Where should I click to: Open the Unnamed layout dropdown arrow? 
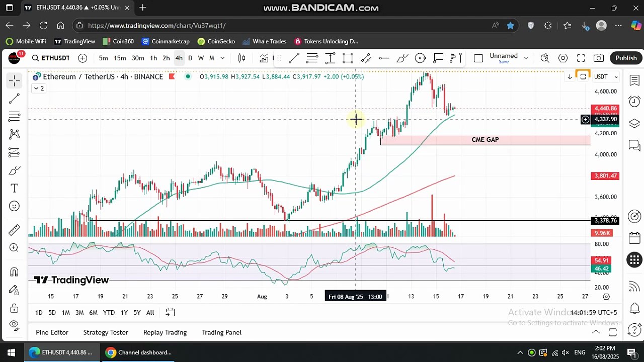tap(526, 58)
